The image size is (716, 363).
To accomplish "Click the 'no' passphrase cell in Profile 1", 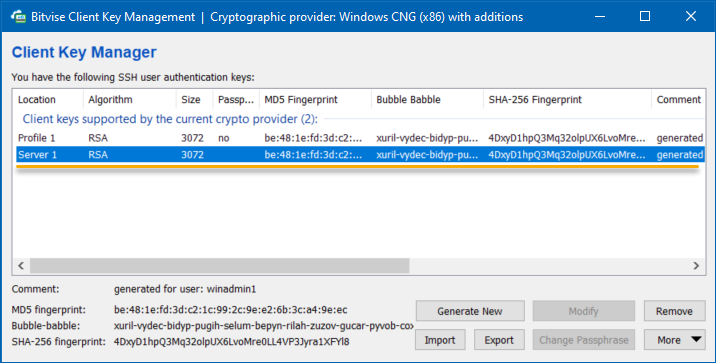I will (x=224, y=138).
